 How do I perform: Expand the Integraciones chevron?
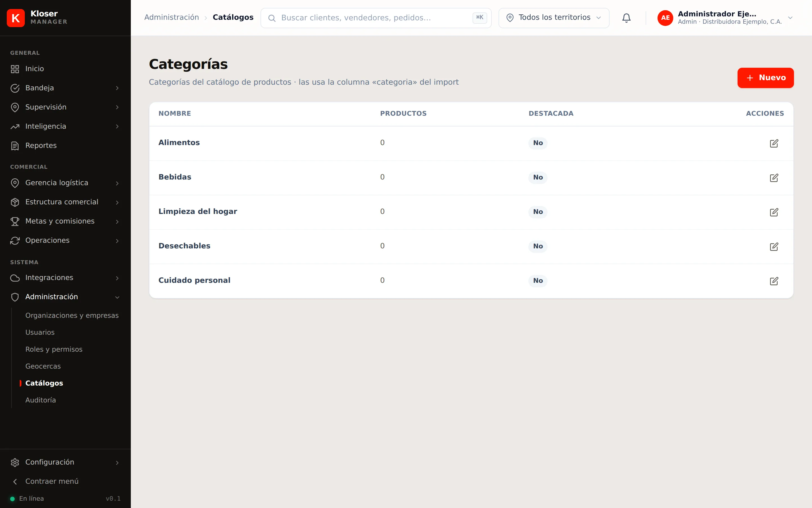pos(117,278)
